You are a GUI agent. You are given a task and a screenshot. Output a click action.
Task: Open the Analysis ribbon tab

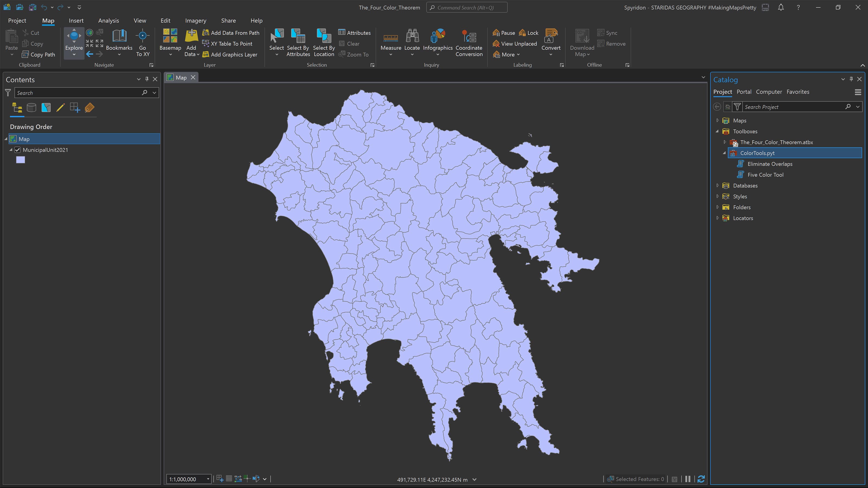click(108, 21)
